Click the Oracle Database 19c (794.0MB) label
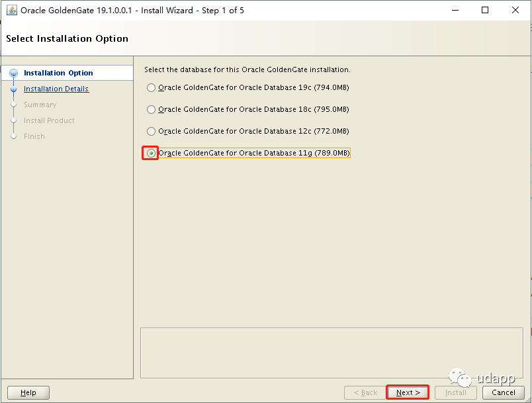The width and height of the screenshot is (532, 403). (253, 88)
